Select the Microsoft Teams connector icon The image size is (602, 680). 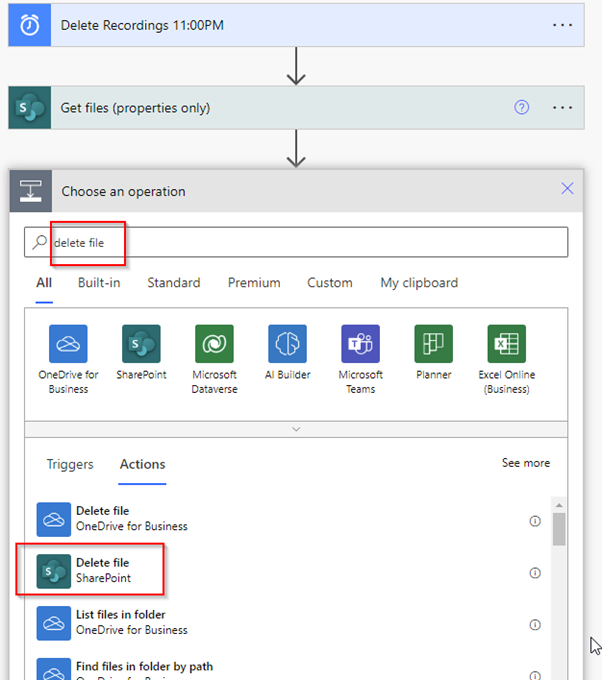(x=360, y=344)
